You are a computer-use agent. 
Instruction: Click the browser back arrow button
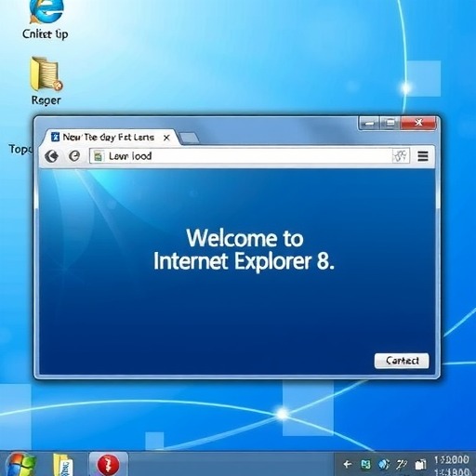51,156
